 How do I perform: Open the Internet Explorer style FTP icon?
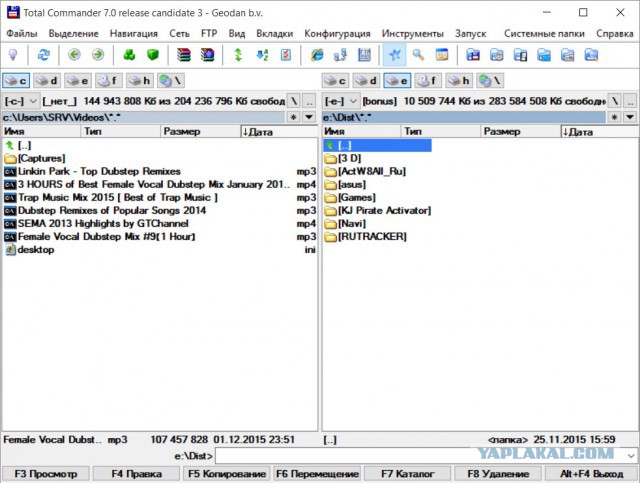coord(317,55)
